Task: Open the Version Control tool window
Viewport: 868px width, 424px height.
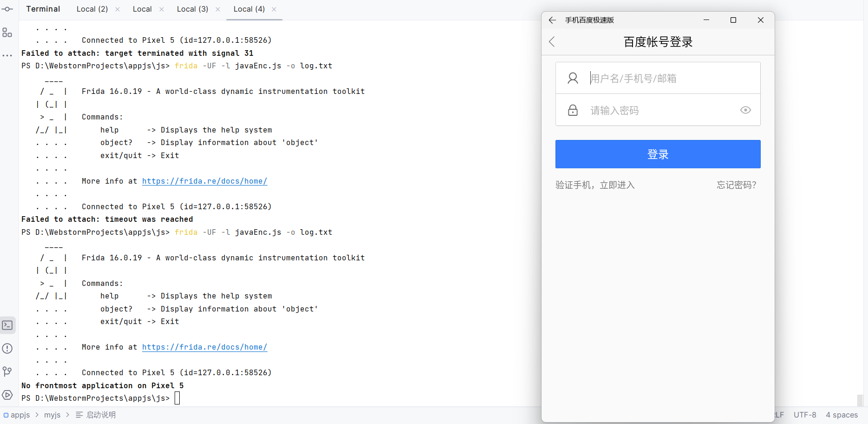Action: coord(7,371)
